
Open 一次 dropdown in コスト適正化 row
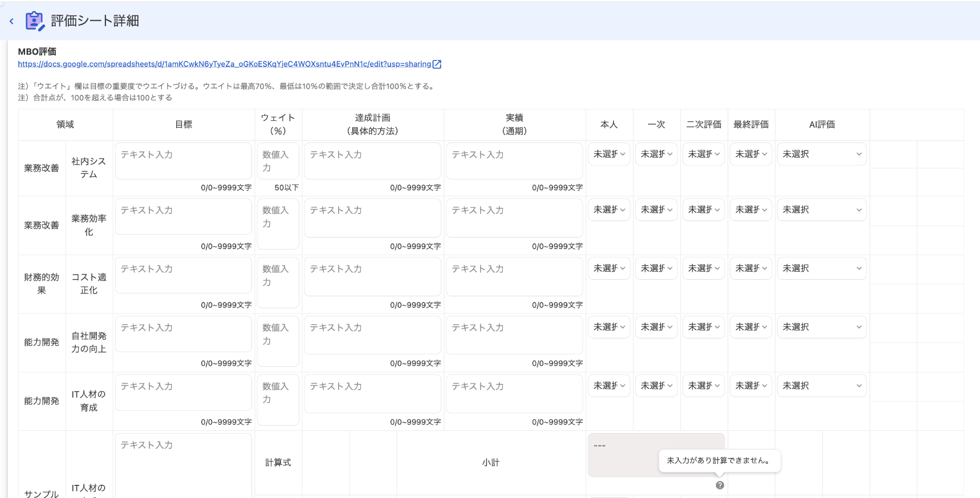[x=656, y=268]
